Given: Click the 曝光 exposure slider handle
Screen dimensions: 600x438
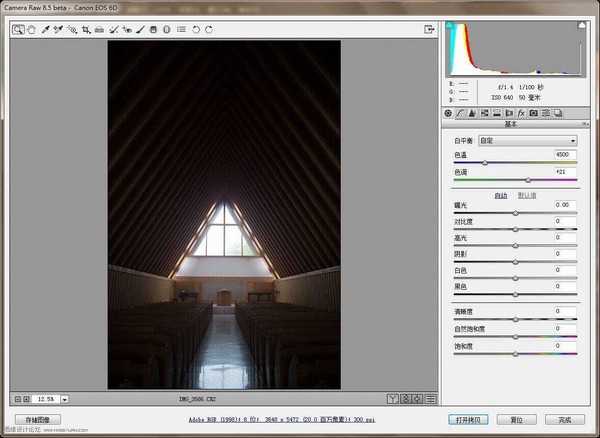Looking at the screenshot, I should (x=516, y=213).
